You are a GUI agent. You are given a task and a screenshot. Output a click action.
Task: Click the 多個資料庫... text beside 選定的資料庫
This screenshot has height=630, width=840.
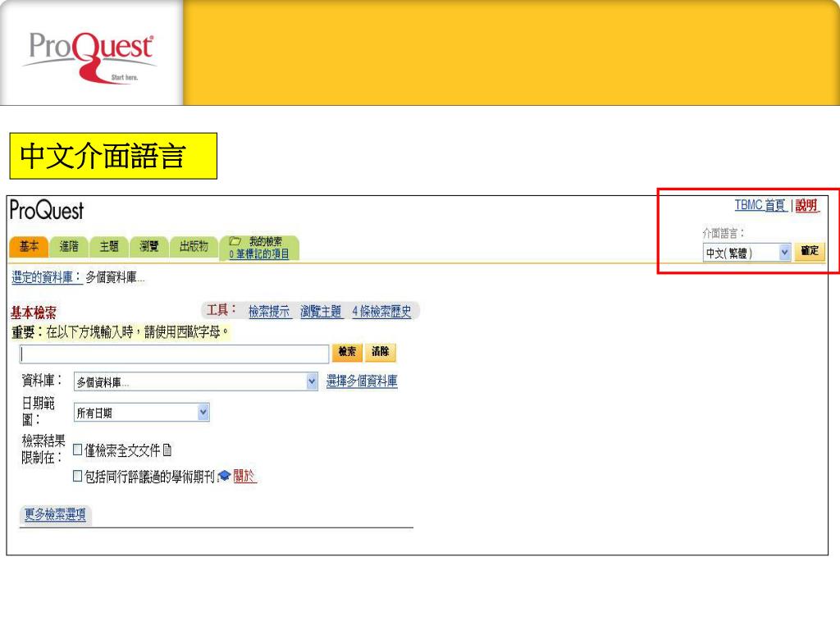pos(115,277)
